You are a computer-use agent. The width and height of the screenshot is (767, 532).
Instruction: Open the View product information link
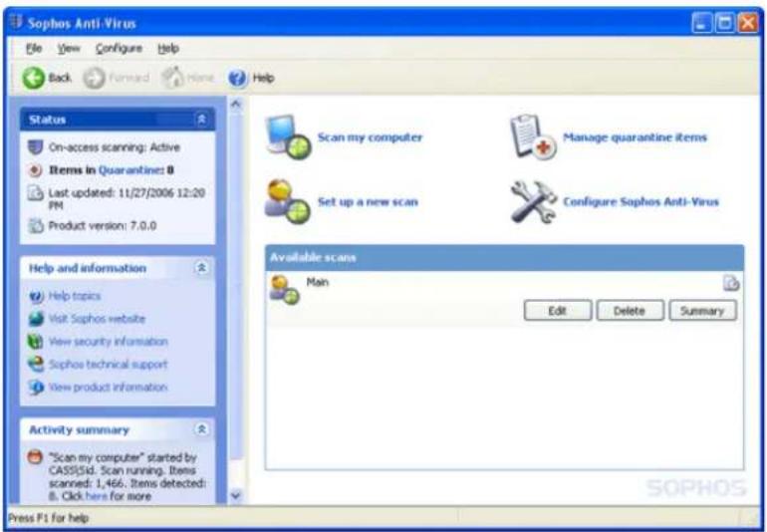[109, 388]
